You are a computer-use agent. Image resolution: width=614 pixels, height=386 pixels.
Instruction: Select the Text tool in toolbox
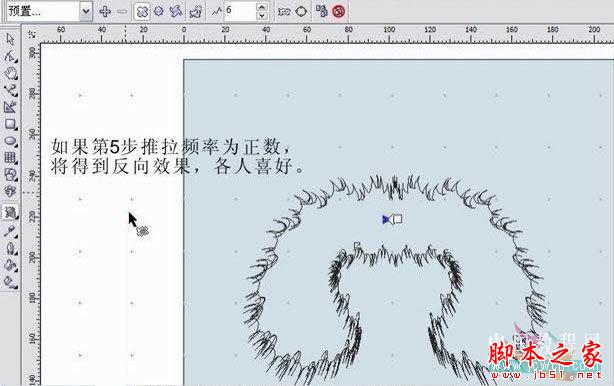[x=10, y=191]
